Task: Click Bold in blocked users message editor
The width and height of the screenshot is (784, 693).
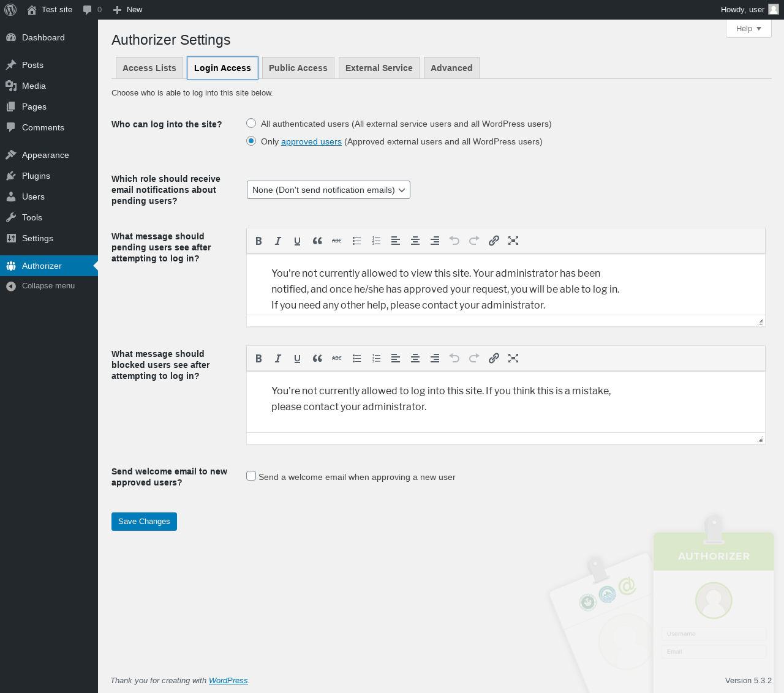Action: tap(258, 358)
